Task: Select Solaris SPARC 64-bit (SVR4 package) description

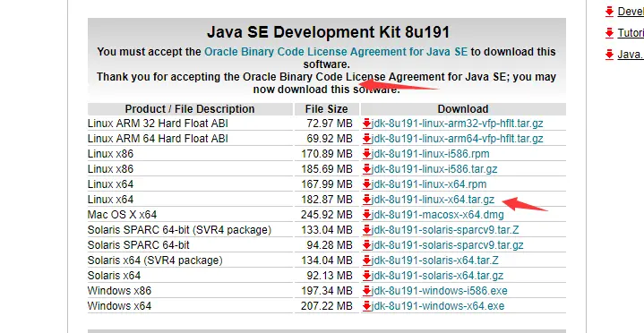Action: click(179, 229)
